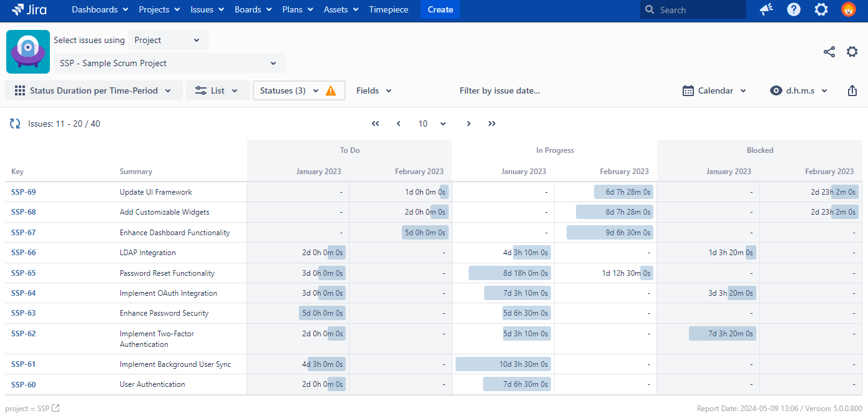Screen dimensions: 868x418
Task: Jump to the last page of issues
Action: pos(492,124)
